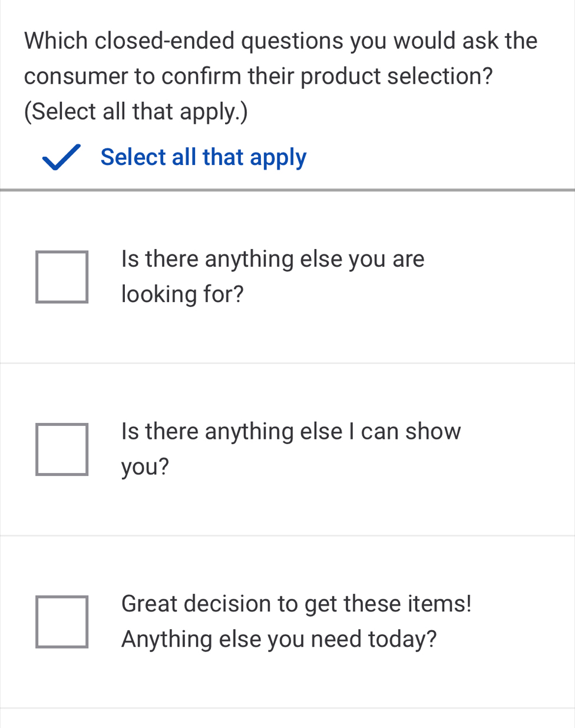The width and height of the screenshot is (575, 728).
Task: Click the divider line below the third option
Action: pyautogui.click(x=287, y=708)
